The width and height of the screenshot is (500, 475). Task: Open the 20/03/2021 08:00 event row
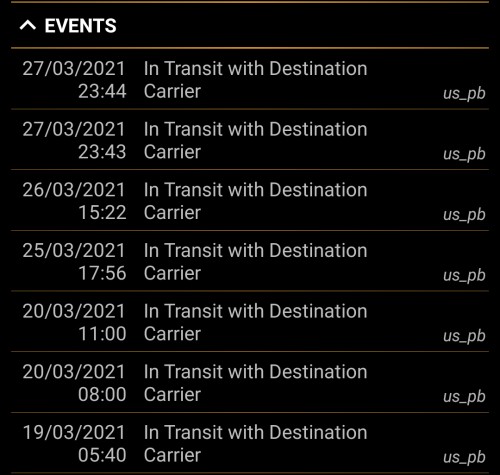[x=250, y=382]
